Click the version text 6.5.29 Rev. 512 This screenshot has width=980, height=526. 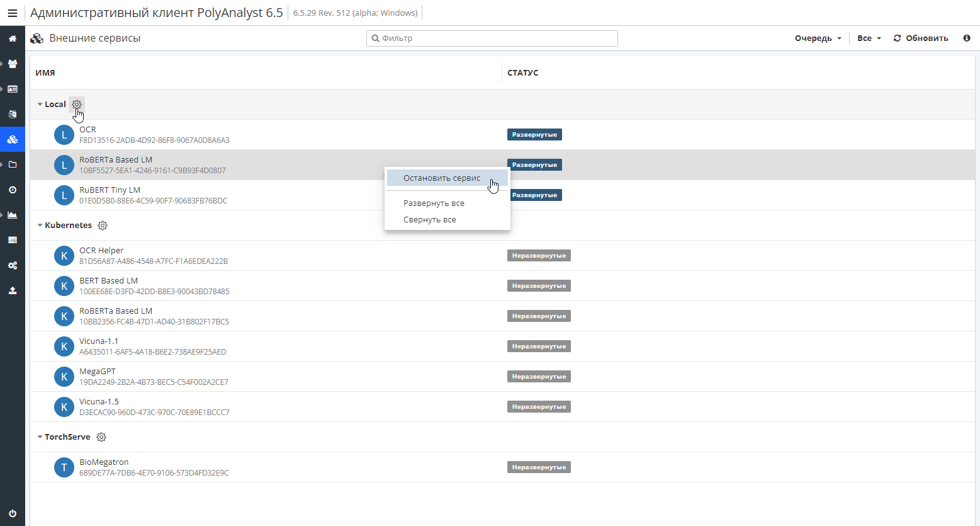tap(356, 13)
